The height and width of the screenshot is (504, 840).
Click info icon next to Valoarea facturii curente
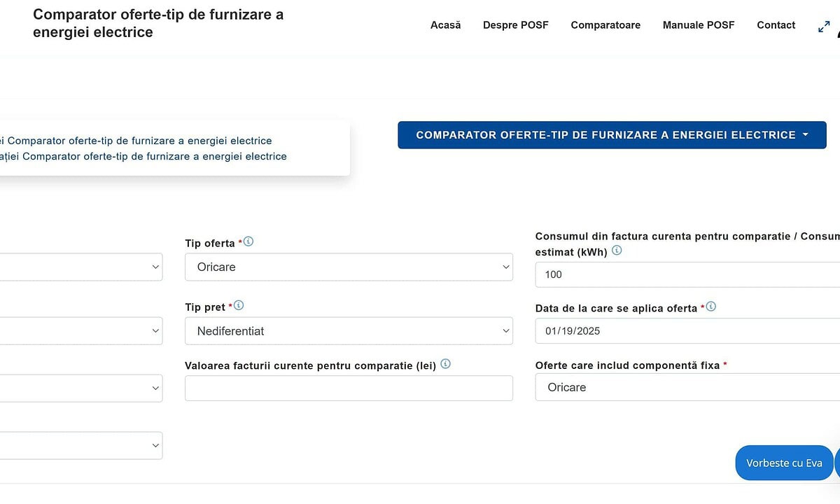tap(446, 364)
